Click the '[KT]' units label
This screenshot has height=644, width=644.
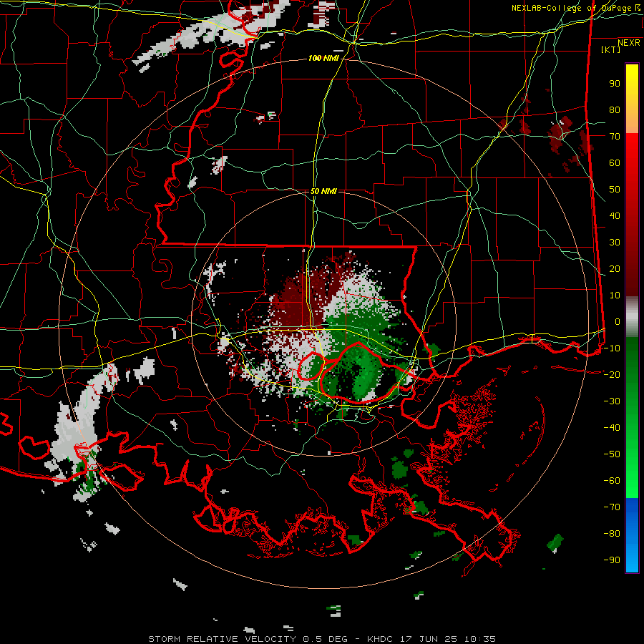point(610,49)
